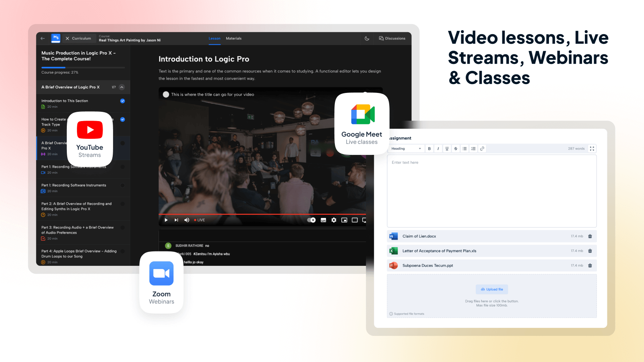The width and height of the screenshot is (644, 362).
Task: Click the course progress bar
Action: click(83, 67)
